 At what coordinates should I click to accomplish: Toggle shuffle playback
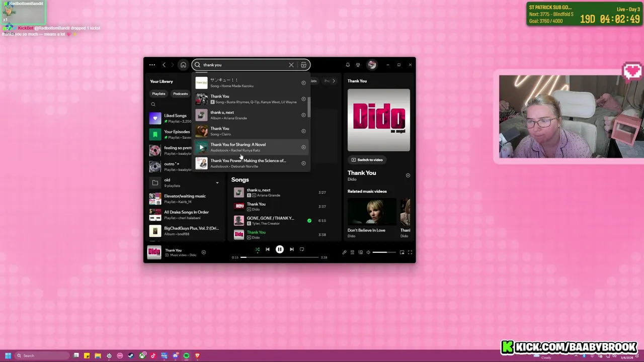[257, 249]
